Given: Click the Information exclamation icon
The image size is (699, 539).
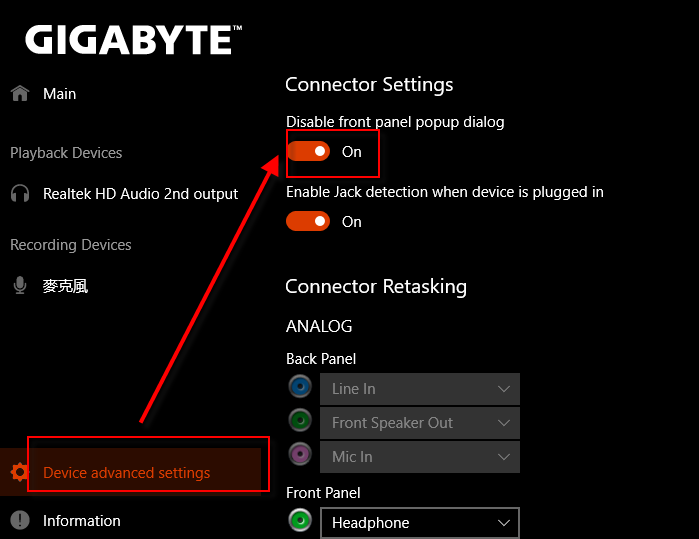Looking at the screenshot, I should click(19, 520).
